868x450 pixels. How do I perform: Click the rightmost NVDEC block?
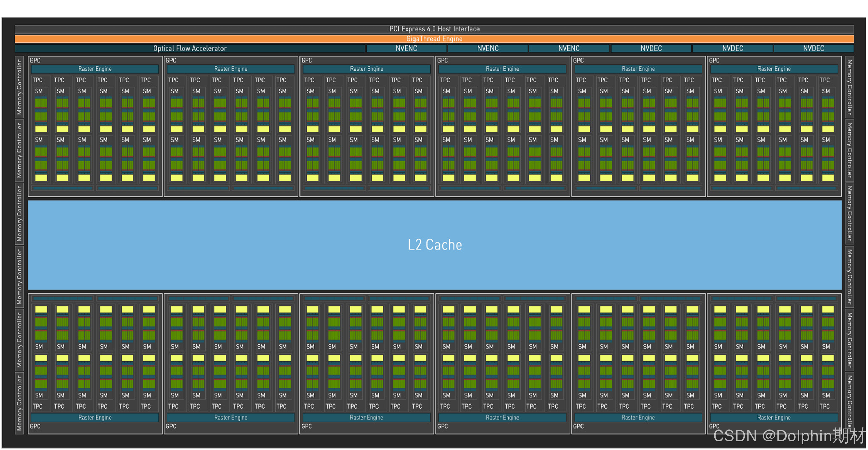pos(814,48)
